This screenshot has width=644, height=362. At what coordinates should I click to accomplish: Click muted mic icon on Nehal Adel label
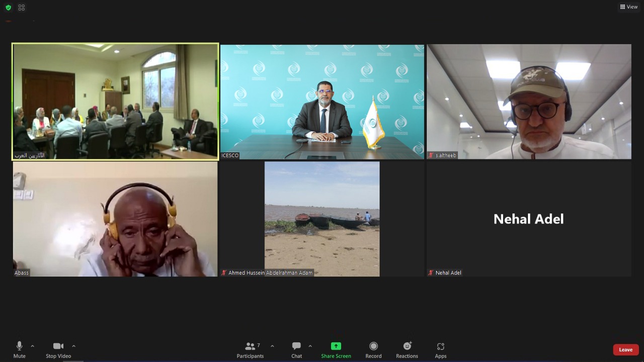click(x=431, y=273)
